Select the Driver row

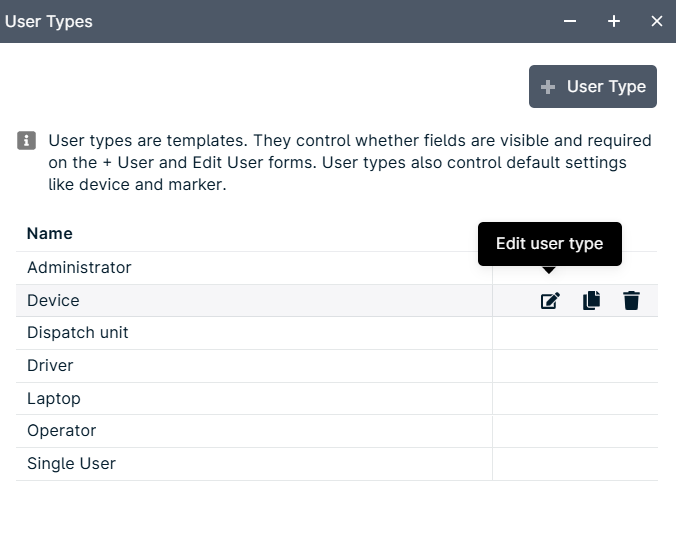pos(337,366)
